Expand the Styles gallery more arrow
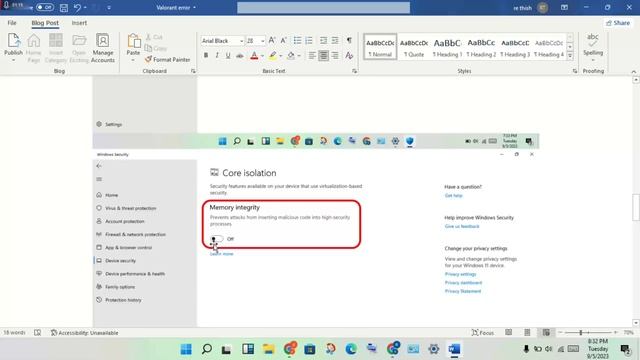 (x=570, y=56)
